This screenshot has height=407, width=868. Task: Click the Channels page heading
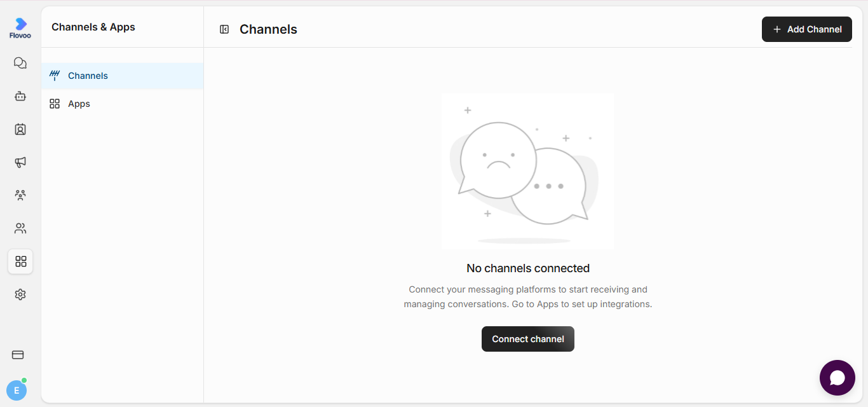click(x=268, y=29)
